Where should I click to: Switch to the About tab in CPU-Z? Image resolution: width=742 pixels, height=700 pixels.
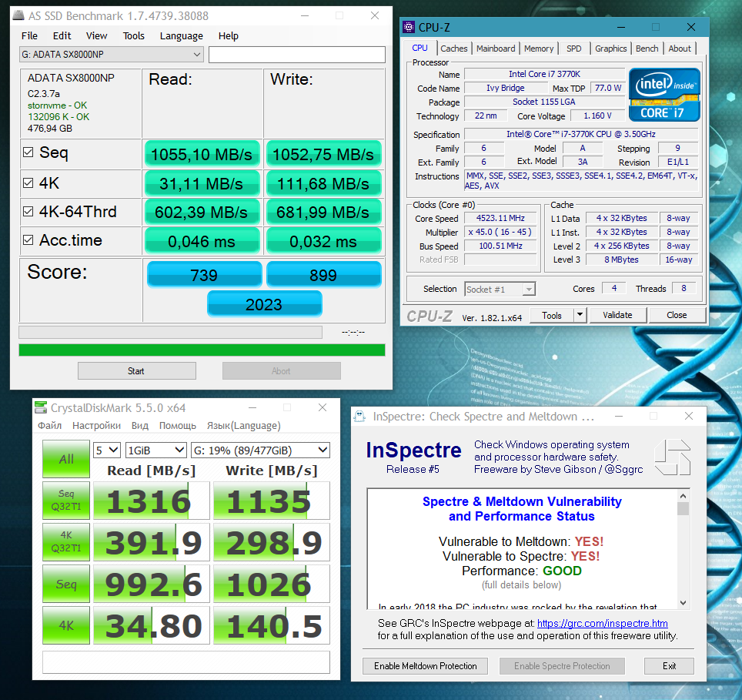point(680,49)
